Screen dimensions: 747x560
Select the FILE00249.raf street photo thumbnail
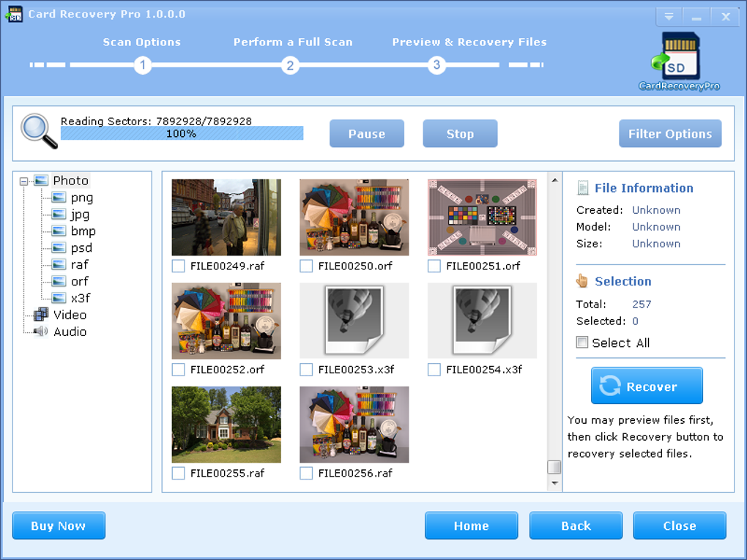pyautogui.click(x=226, y=217)
